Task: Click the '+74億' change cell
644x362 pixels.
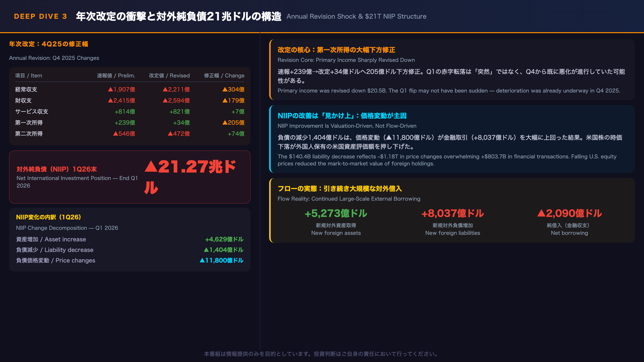Action: (x=236, y=133)
